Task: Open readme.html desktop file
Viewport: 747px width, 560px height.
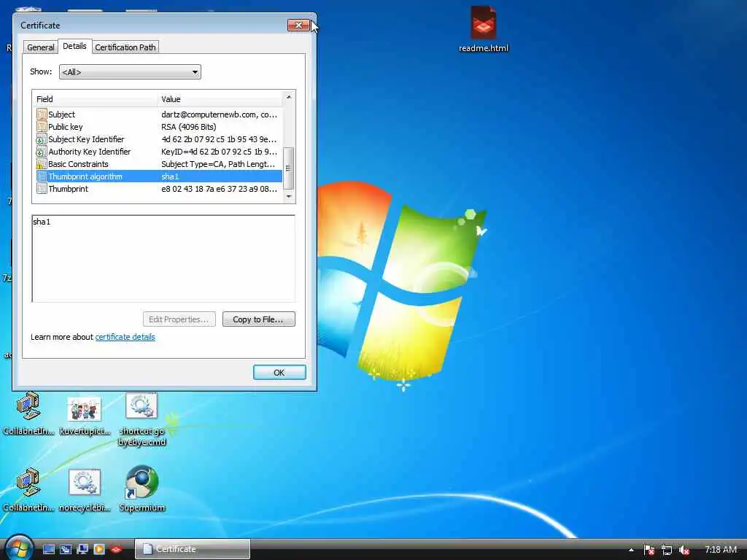Action: tap(483, 28)
